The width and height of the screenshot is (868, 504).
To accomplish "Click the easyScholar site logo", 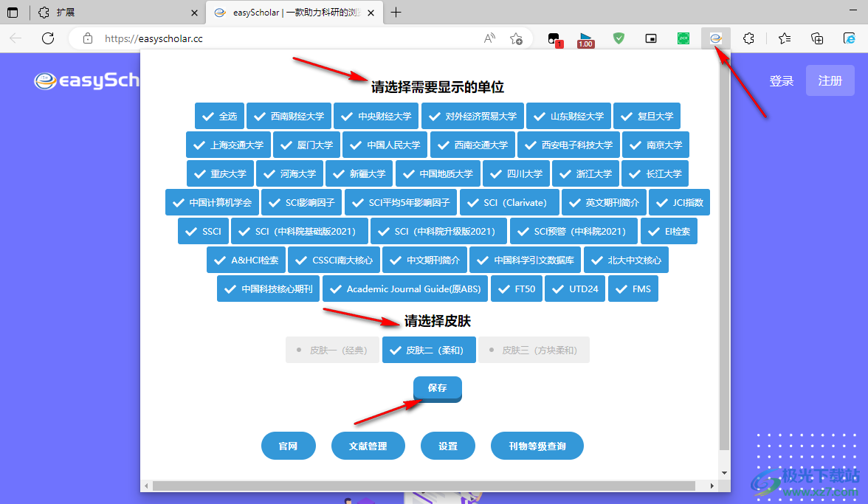I will [x=86, y=80].
